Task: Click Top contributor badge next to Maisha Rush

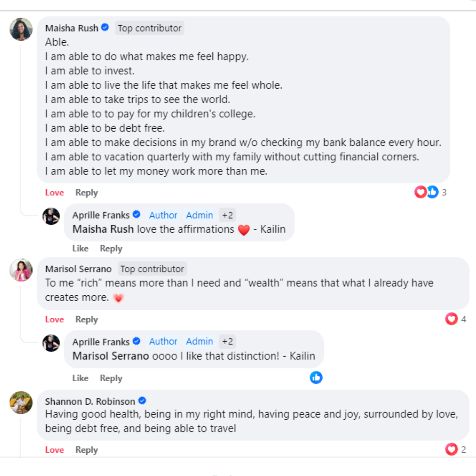Action: (149, 28)
